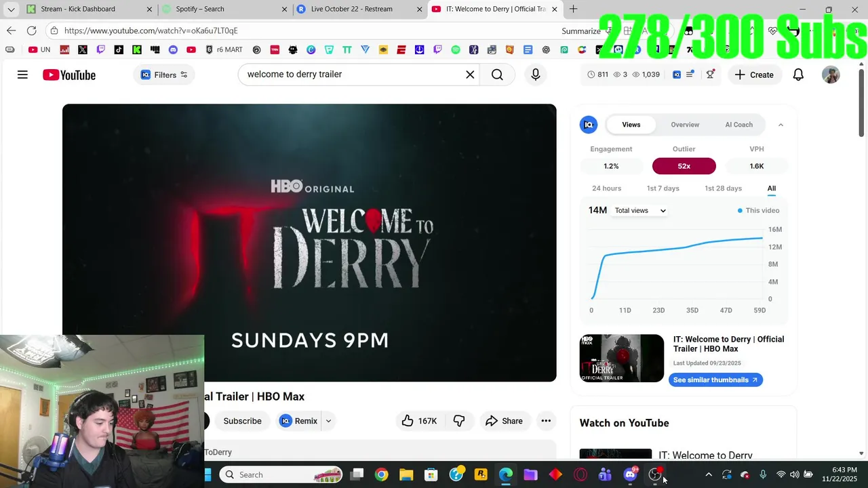Expand the Remix dropdown arrow
The width and height of the screenshot is (868, 488).
tap(328, 421)
